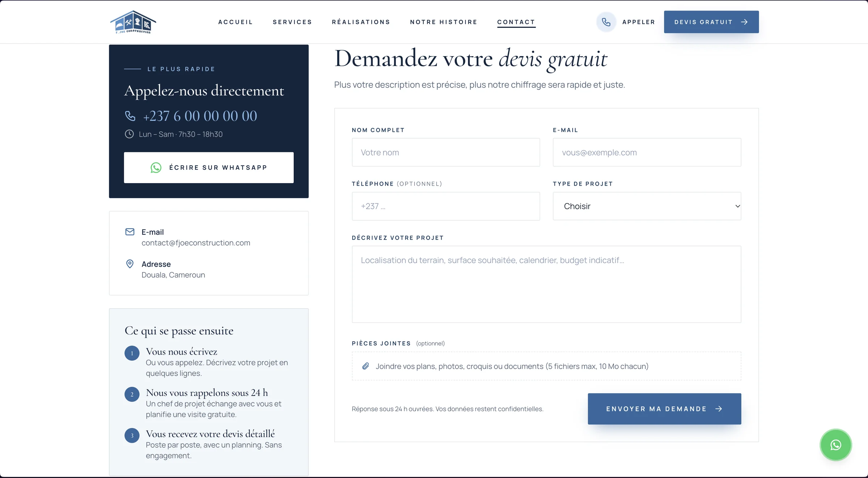This screenshot has width=868, height=478.
Task: Navigate to Réalisations
Action: 361,22
